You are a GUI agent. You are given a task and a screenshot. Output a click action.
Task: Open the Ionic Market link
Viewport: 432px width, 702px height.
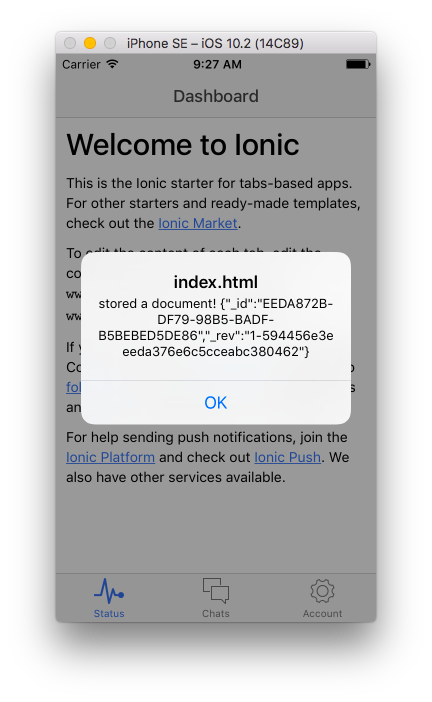[198, 223]
